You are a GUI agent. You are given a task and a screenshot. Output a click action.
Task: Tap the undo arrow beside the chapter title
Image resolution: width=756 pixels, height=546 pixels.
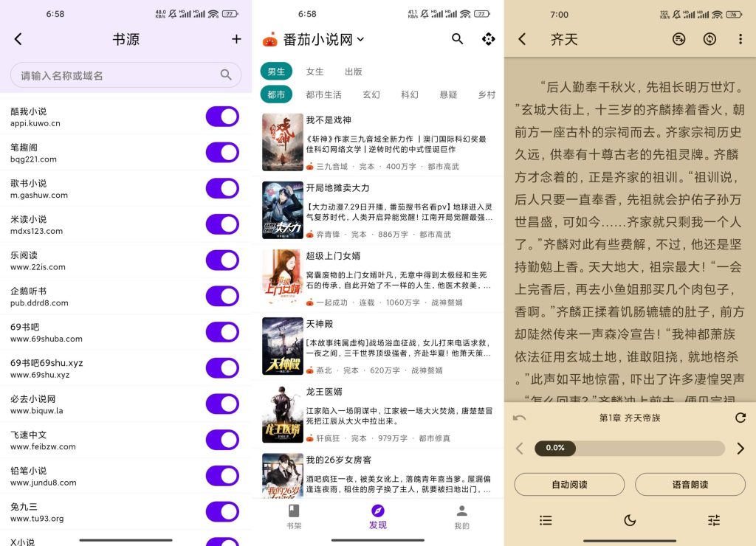pyautogui.click(x=519, y=418)
